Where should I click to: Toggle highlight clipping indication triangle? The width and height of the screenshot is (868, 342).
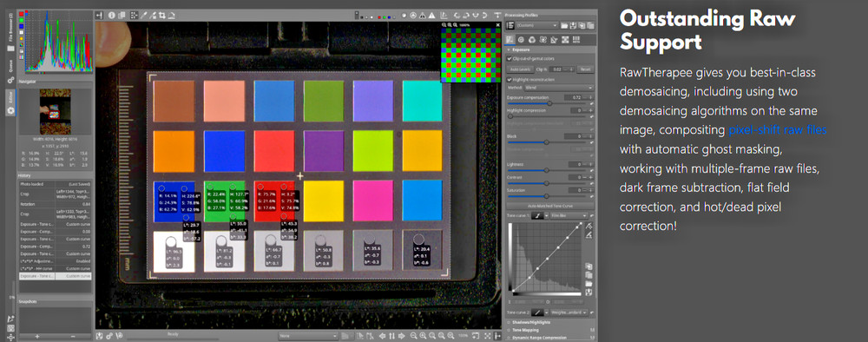pyautogui.click(x=431, y=15)
